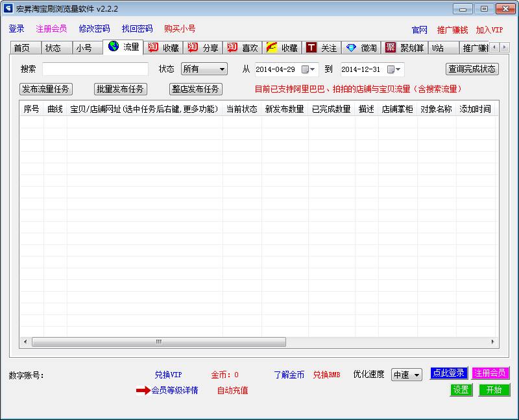Click the calendar icon of the start date
The height and width of the screenshot is (420, 519).
pos(305,69)
